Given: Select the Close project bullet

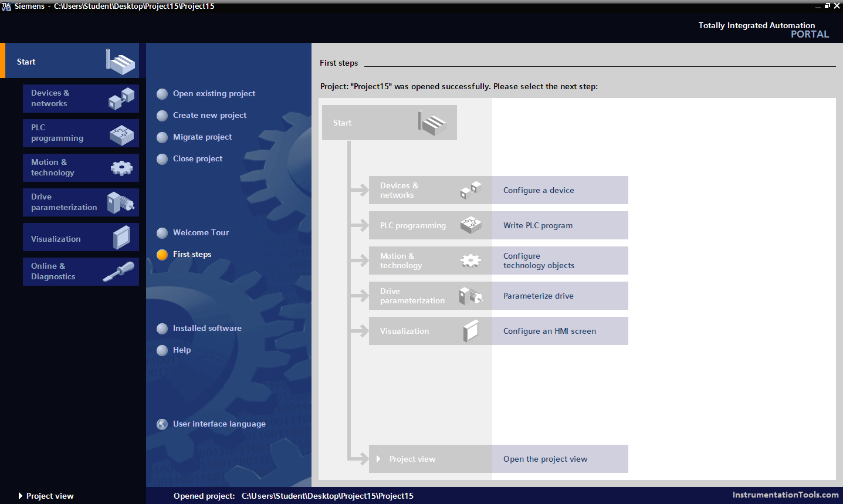Looking at the screenshot, I should point(162,159).
